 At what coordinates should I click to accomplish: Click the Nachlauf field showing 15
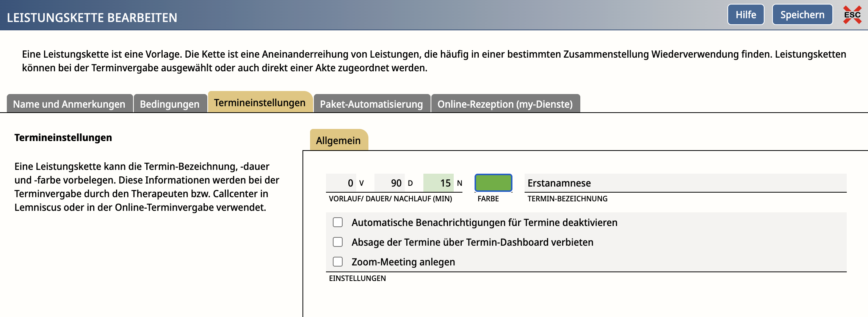(438, 183)
